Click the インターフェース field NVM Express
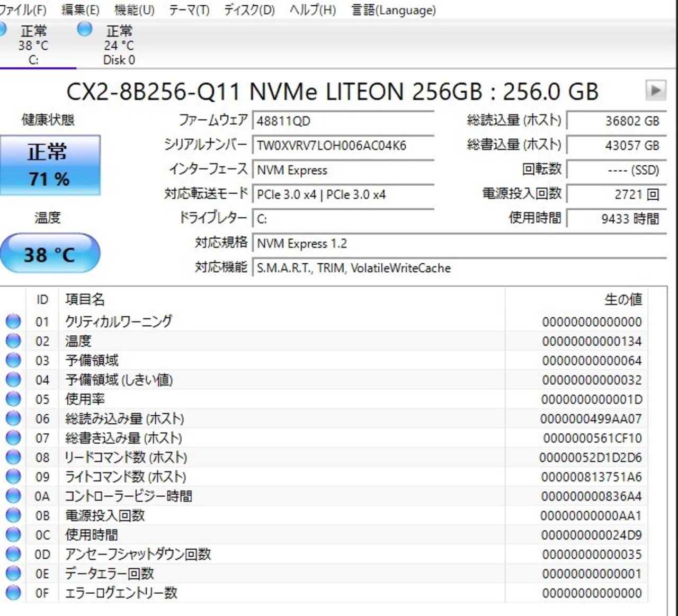Screen dimensions: 678x616 pos(343,170)
